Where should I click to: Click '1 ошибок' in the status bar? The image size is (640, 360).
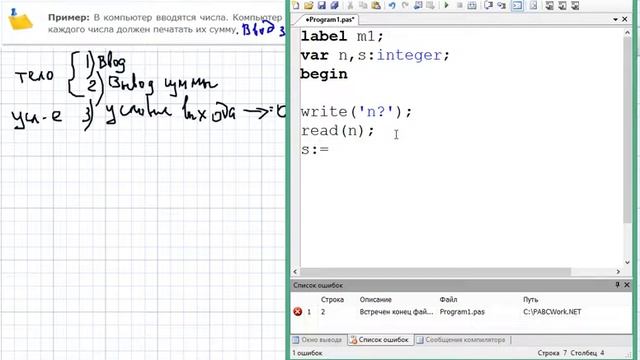[307, 353]
